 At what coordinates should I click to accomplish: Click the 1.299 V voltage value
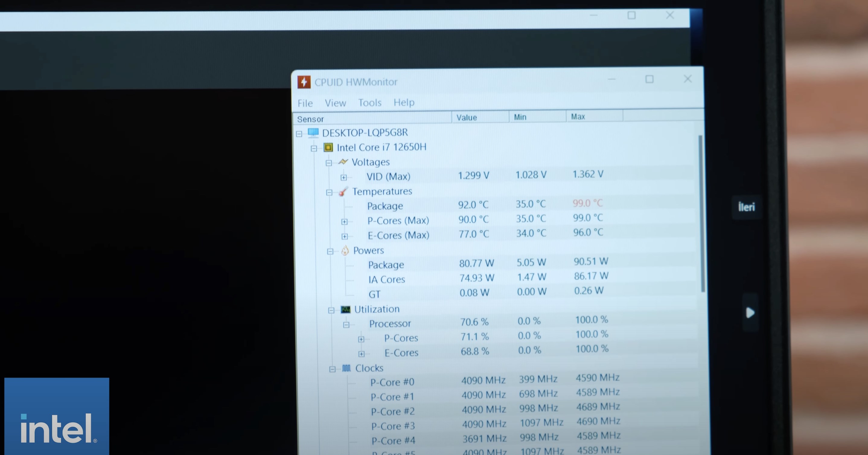pyautogui.click(x=474, y=176)
